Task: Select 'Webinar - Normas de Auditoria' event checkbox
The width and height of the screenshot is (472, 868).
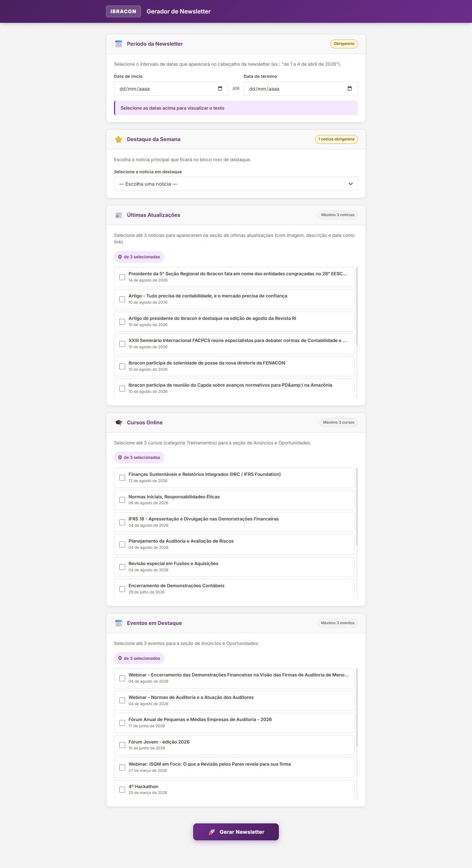Action: point(122,700)
